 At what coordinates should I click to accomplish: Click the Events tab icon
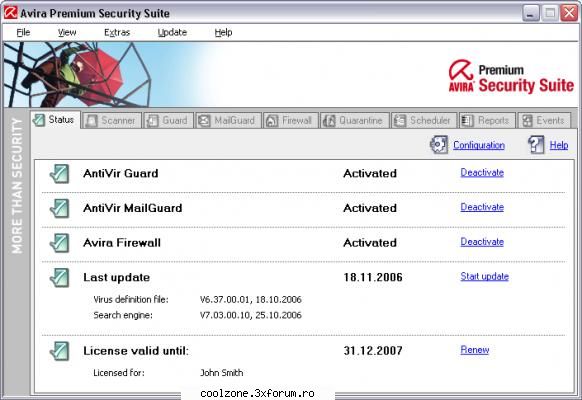coord(527,121)
